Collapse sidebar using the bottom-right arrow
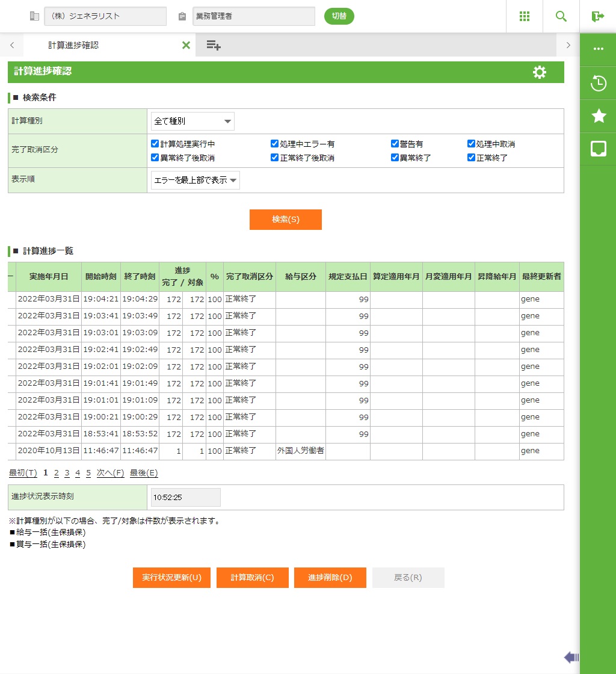The height and width of the screenshot is (674, 616). pos(571,657)
